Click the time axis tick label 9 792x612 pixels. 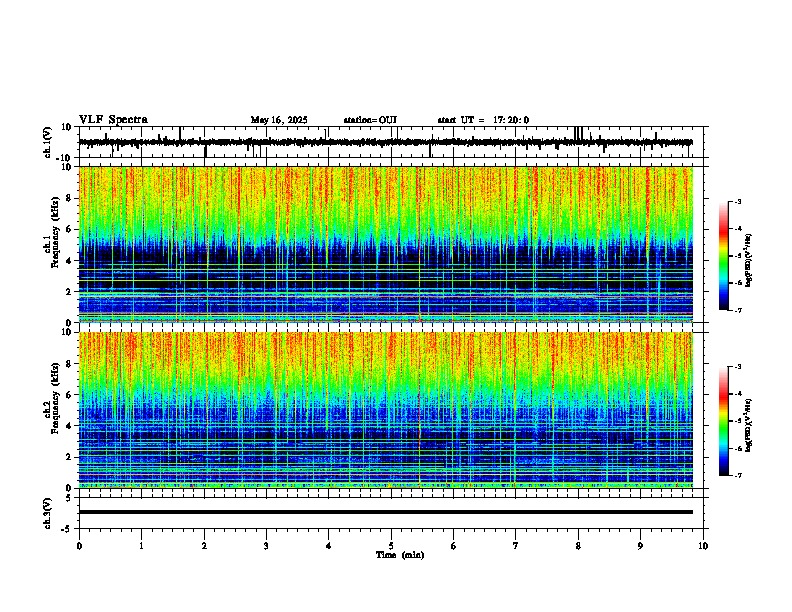pos(640,546)
